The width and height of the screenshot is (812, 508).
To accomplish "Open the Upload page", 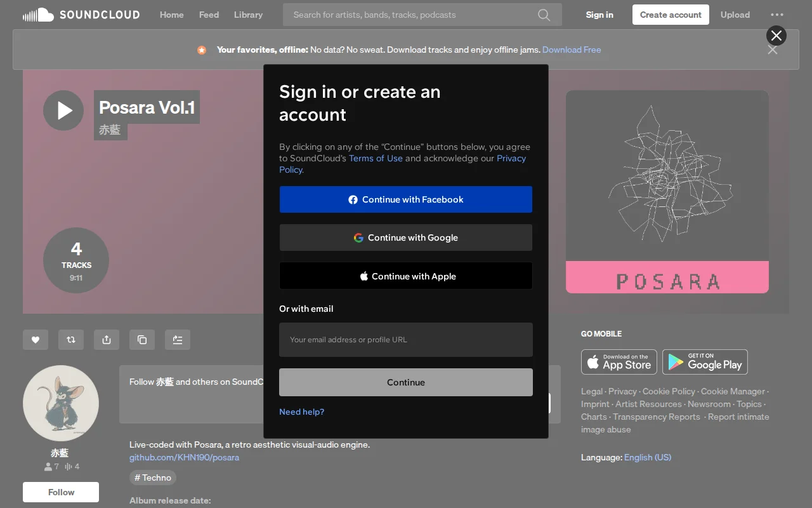I will click(735, 15).
